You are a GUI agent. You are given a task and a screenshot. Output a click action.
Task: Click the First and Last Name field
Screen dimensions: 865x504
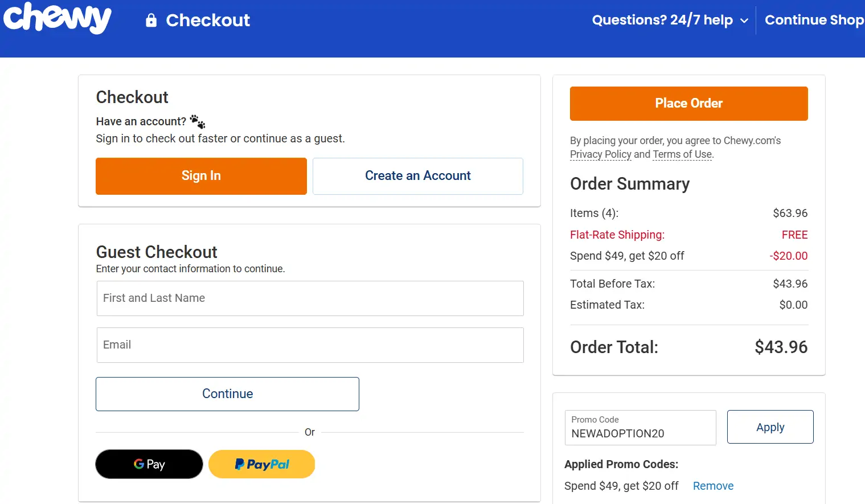coord(310,298)
